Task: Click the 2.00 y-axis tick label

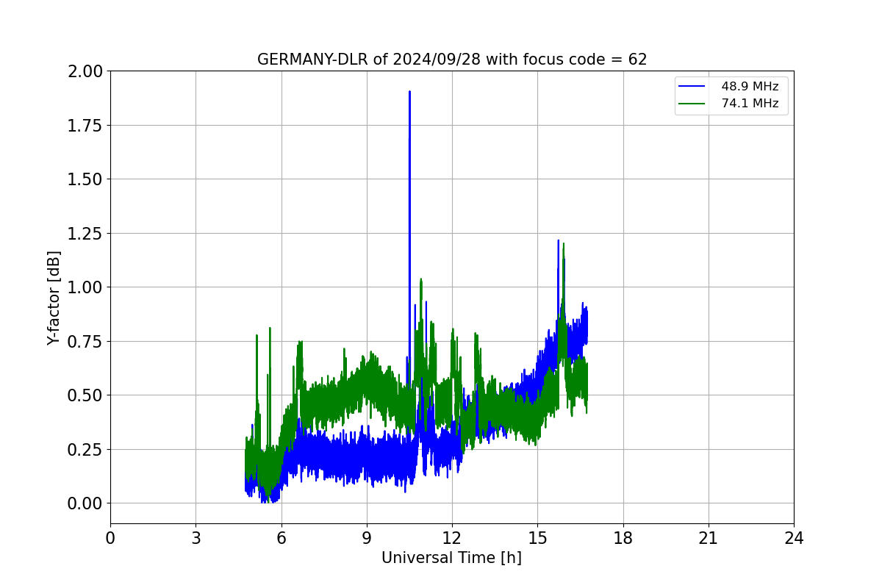Action: tap(85, 71)
